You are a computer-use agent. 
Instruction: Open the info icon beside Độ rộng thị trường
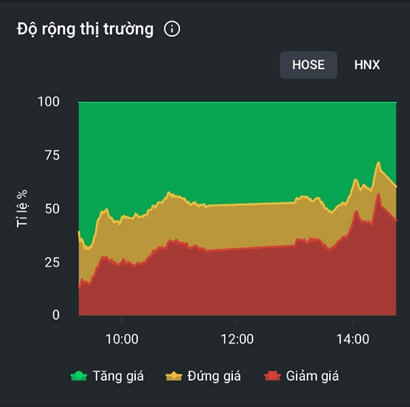pyautogui.click(x=172, y=29)
